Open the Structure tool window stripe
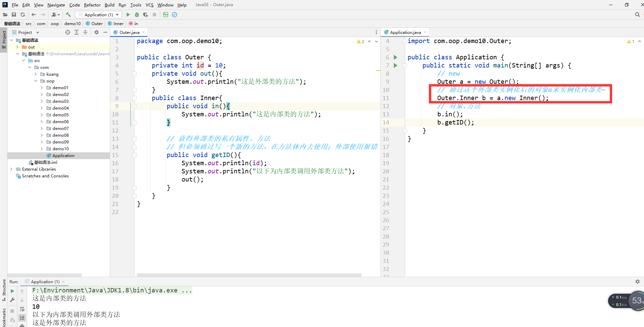644x327 pixels. coord(4,290)
